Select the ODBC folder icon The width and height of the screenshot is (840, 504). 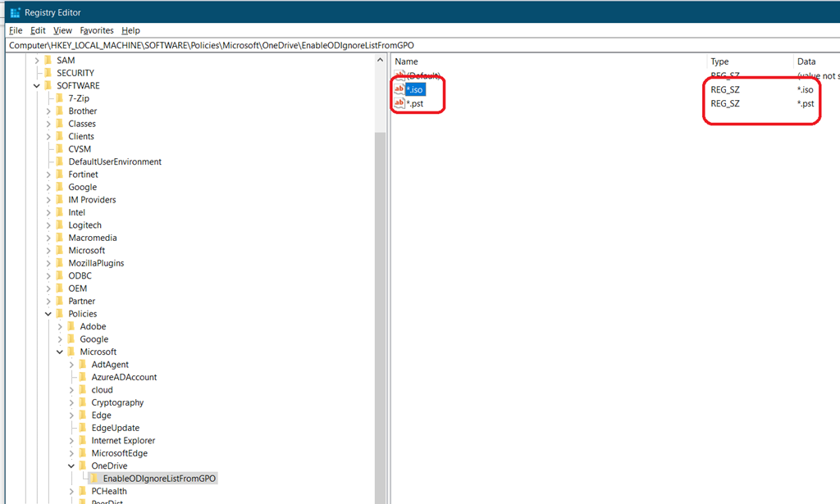[x=60, y=275]
